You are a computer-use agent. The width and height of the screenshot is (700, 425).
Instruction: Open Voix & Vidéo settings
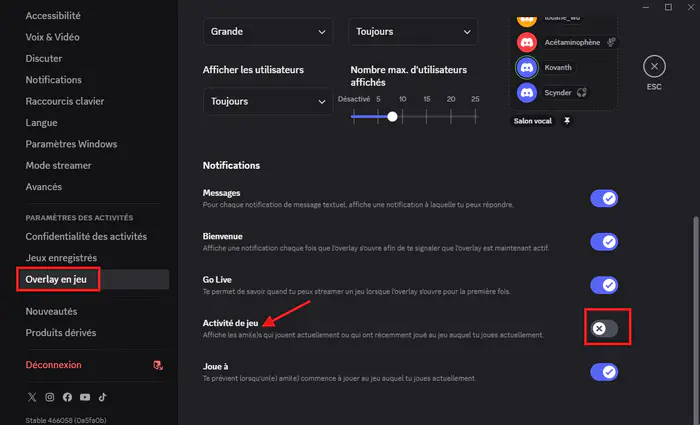coord(52,37)
